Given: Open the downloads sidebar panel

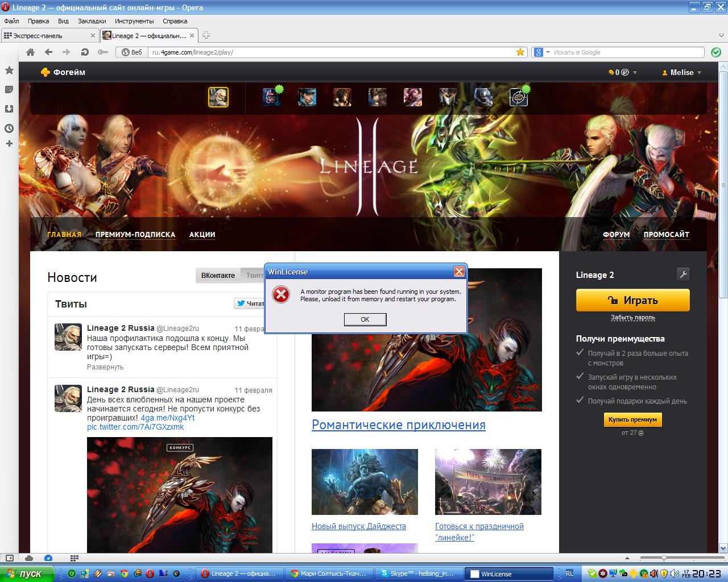Looking at the screenshot, I should [9, 109].
